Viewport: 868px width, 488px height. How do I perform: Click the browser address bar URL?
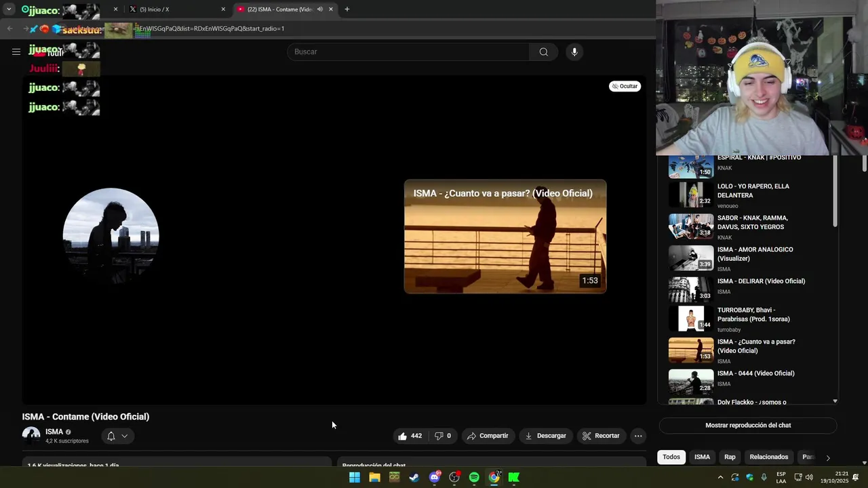click(x=210, y=28)
